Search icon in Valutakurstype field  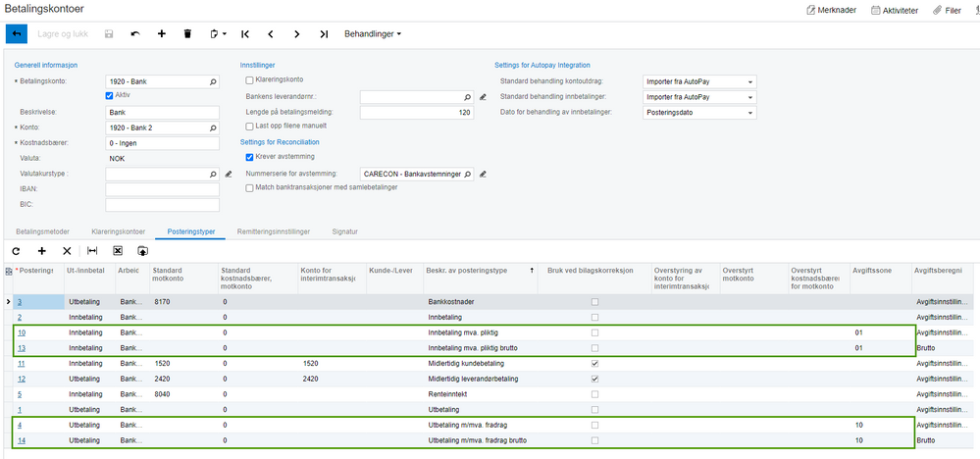pyautogui.click(x=213, y=175)
